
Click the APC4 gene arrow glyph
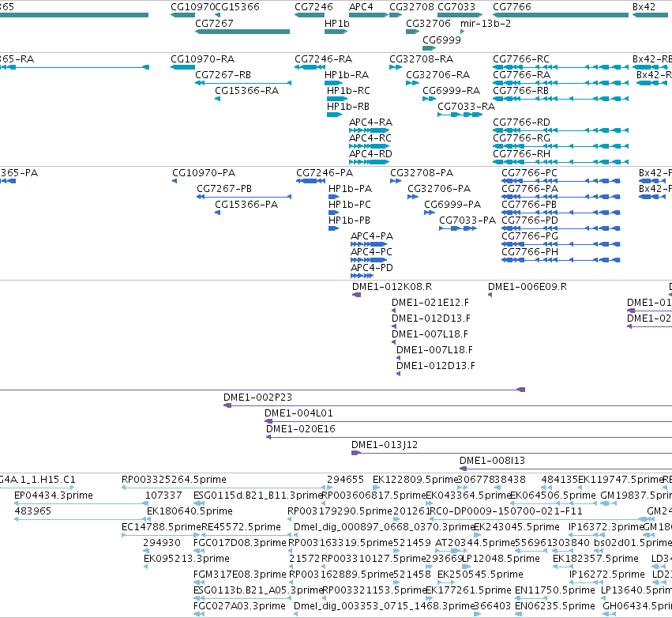(x=369, y=15)
